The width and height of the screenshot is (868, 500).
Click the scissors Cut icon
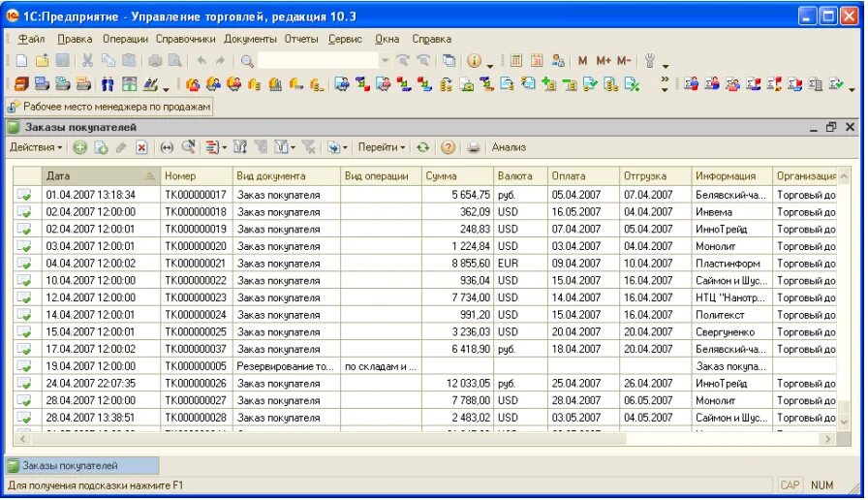[x=87, y=60]
